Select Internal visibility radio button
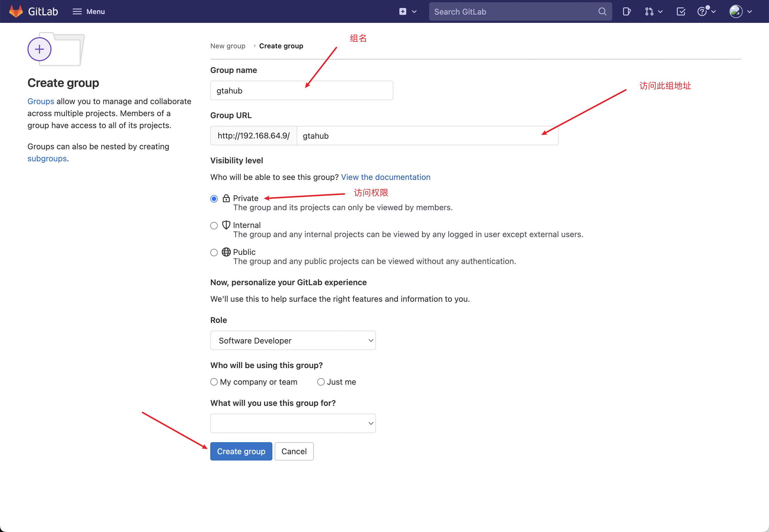769x532 pixels. pos(215,225)
